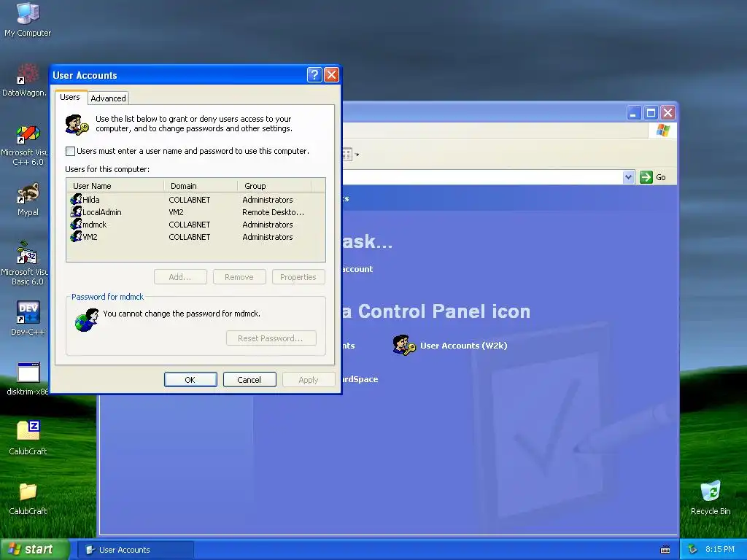The image size is (747, 560).
Task: Minimize the Control Panel window
Action: pyautogui.click(x=634, y=113)
